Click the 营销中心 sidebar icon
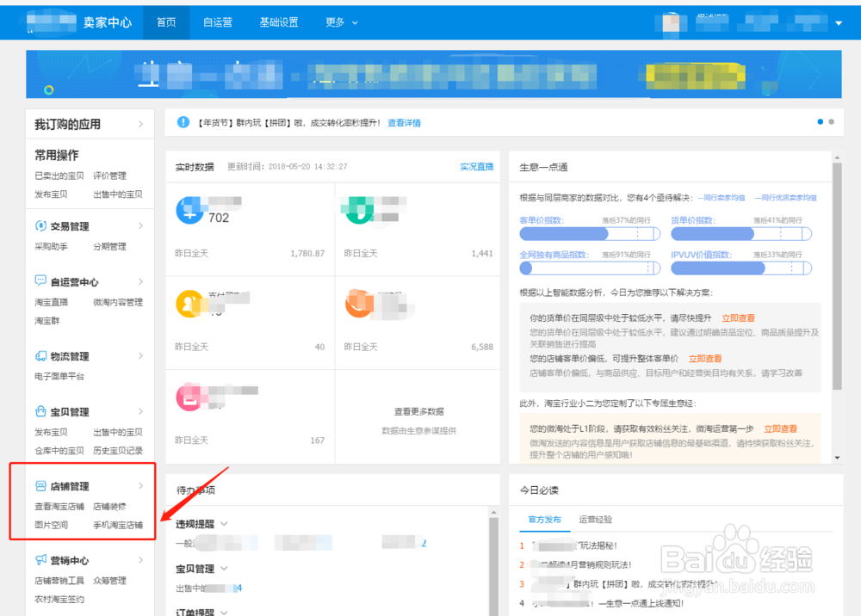Image resolution: width=861 pixels, height=616 pixels. point(40,560)
